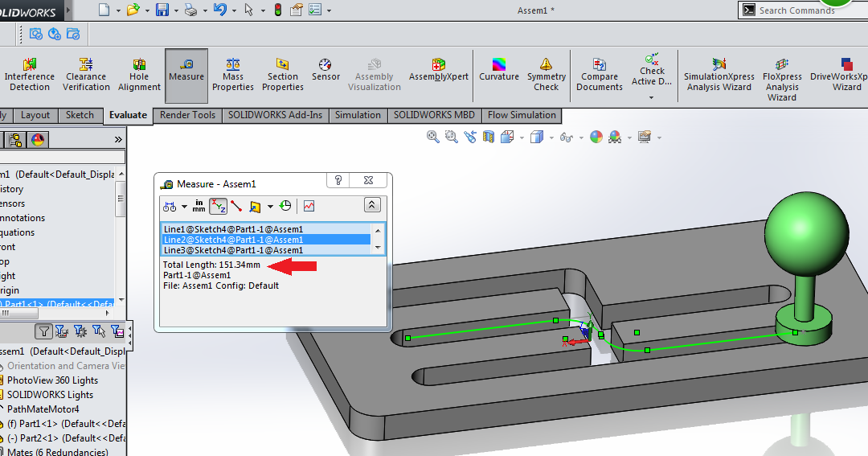Screen dimensions: 868x456
Task: Switch to the Sketch tab
Action: [80, 115]
